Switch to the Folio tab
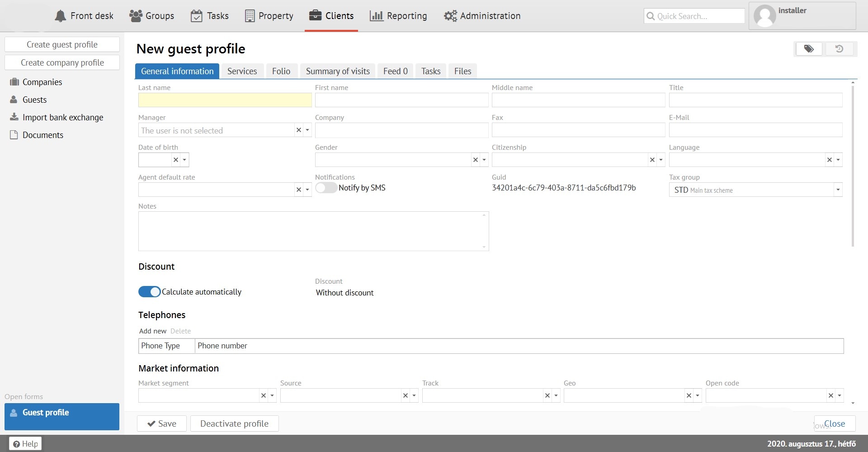The width and height of the screenshot is (868, 452). click(x=281, y=71)
